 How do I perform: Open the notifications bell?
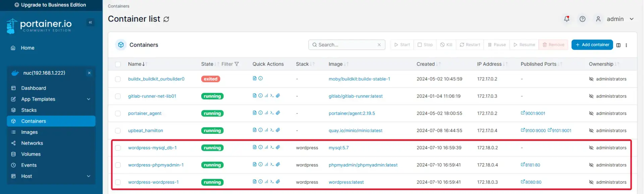[x=567, y=19]
